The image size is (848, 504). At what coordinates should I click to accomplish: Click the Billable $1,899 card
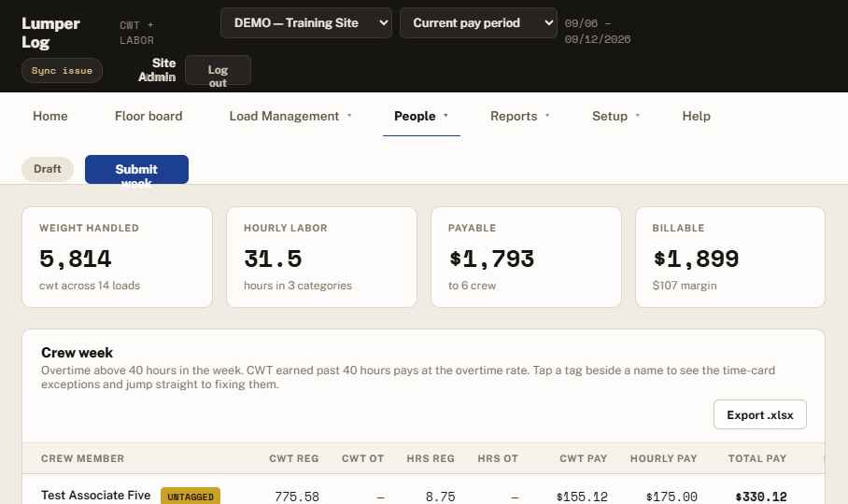click(x=730, y=257)
